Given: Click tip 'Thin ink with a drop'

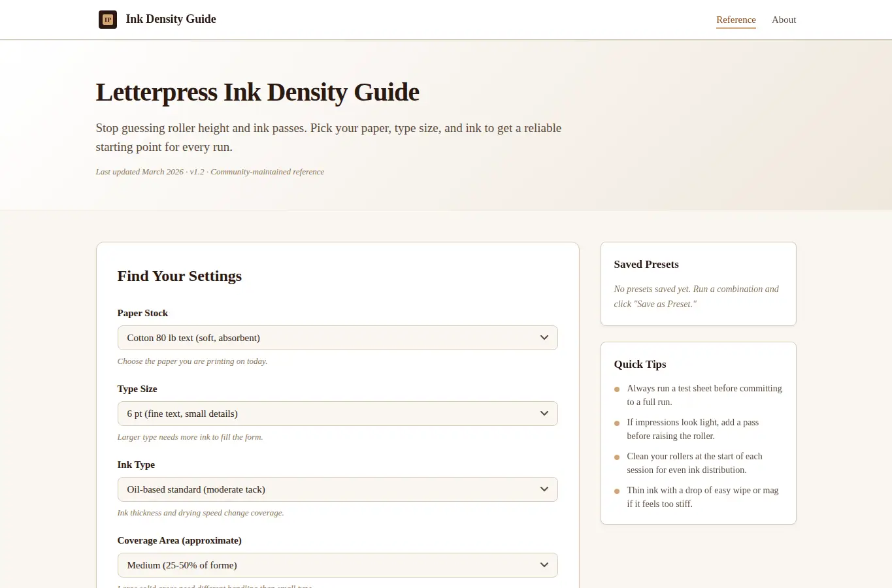Looking at the screenshot, I should pyautogui.click(x=702, y=497).
